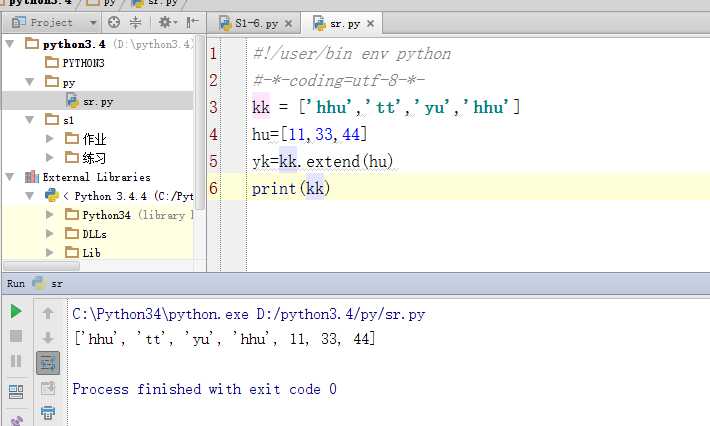Click the DLLs folder icon
The height and width of the screenshot is (426, 710).
tap(72, 233)
